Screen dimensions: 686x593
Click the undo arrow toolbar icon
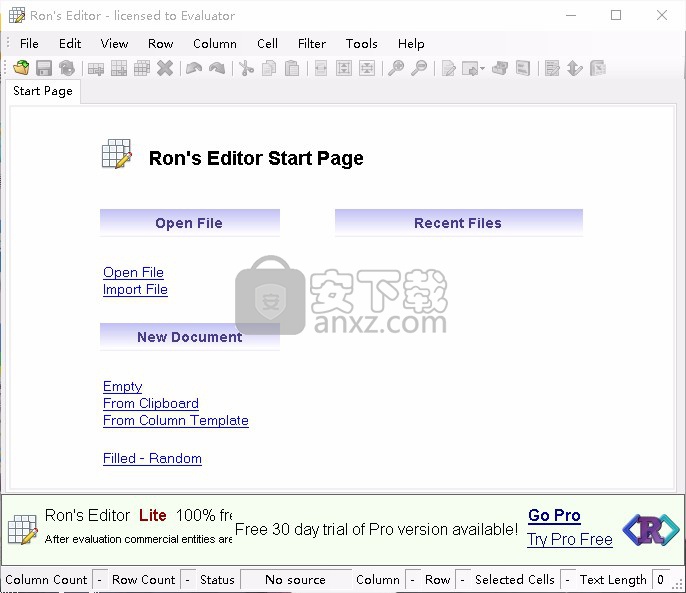click(x=194, y=68)
